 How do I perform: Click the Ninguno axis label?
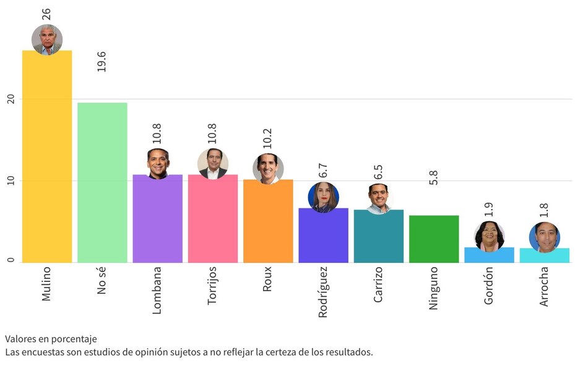click(434, 288)
